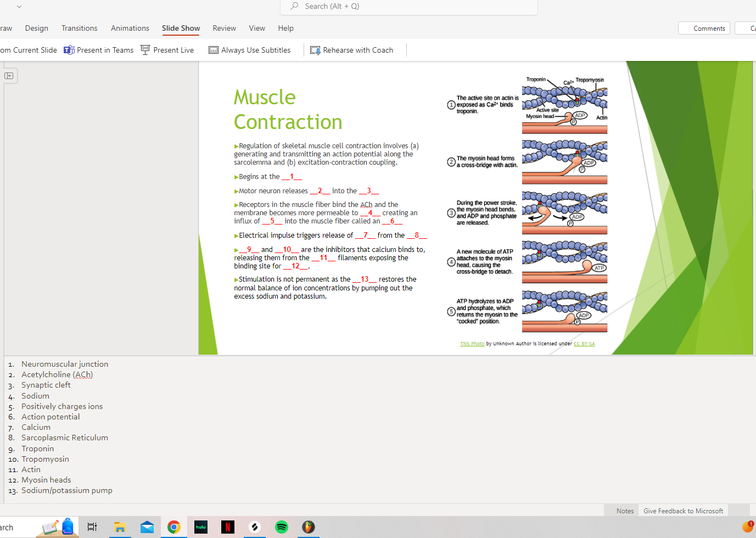The width and height of the screenshot is (756, 538).
Task: Click the Comments button
Action: point(704,28)
